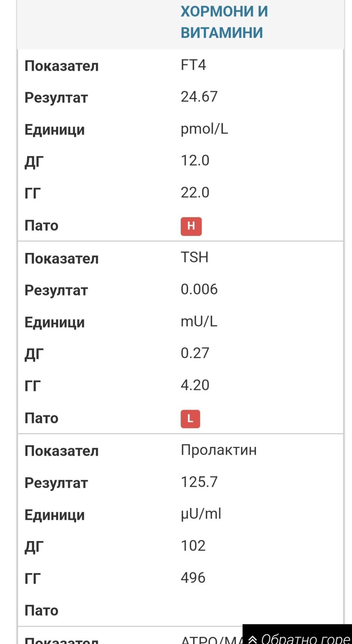Select the FT4 indicator name
Viewport: 352px width, 644px height.
[193, 65]
